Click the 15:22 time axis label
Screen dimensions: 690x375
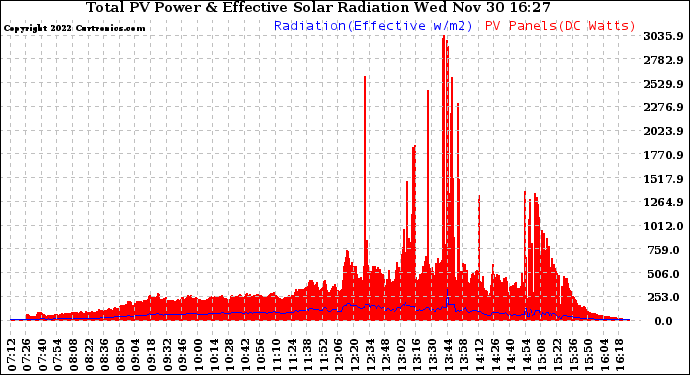pyautogui.click(x=557, y=355)
